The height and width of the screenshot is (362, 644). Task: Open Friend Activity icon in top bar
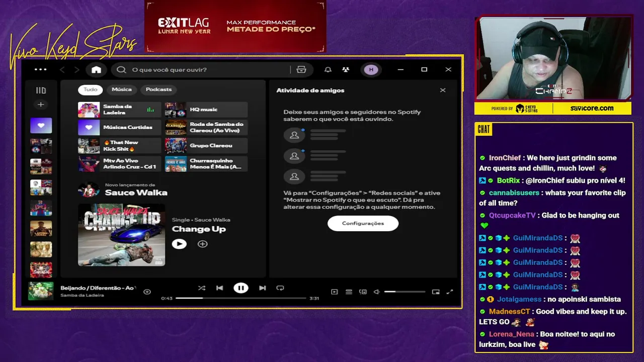(346, 70)
